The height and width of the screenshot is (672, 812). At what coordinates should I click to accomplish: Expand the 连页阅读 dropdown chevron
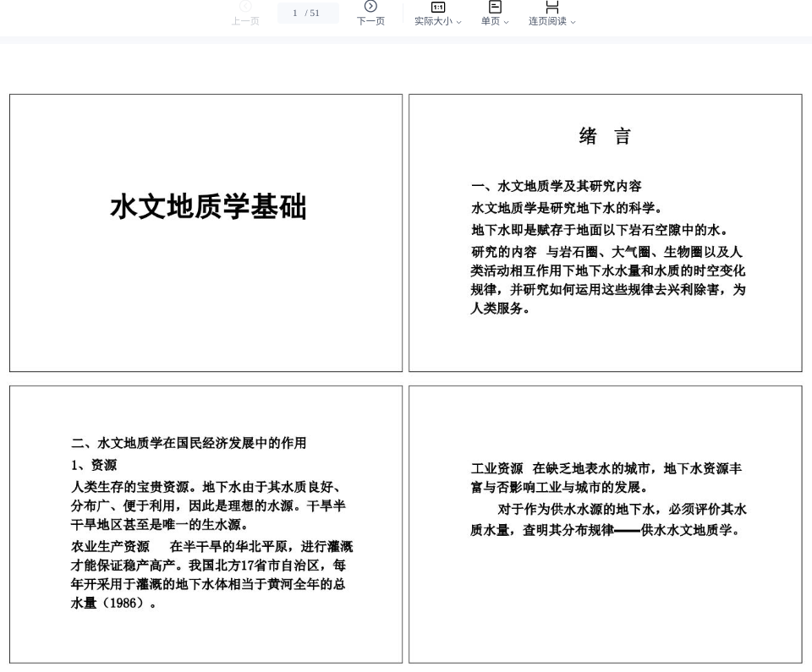[573, 22]
